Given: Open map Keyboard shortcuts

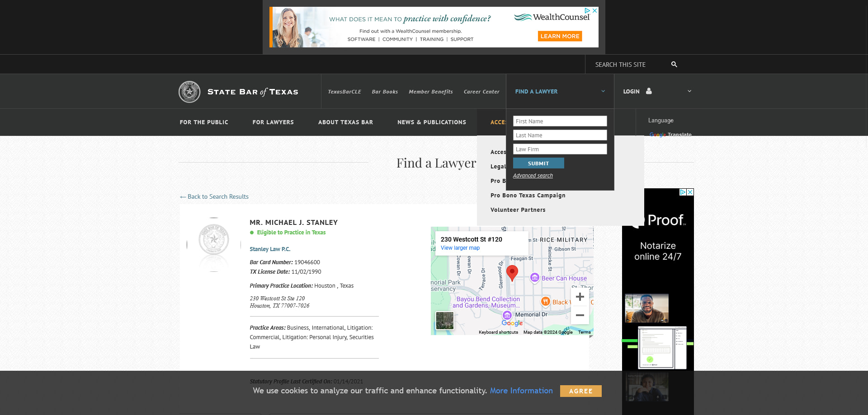Looking at the screenshot, I should coord(499,332).
